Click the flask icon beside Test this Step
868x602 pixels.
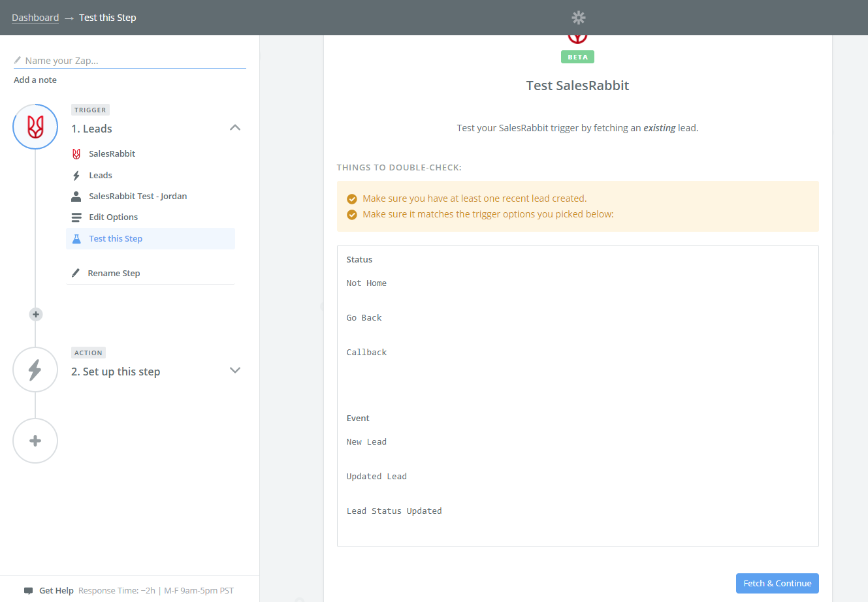[76, 238]
